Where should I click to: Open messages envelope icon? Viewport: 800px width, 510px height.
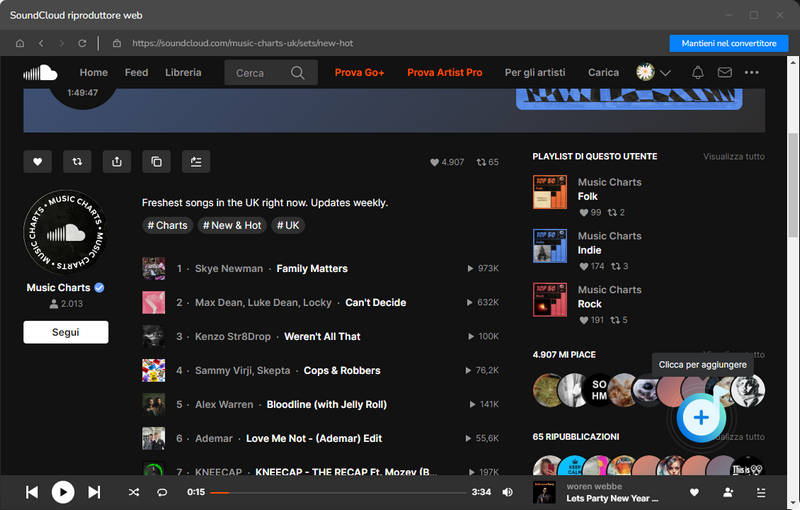(724, 72)
